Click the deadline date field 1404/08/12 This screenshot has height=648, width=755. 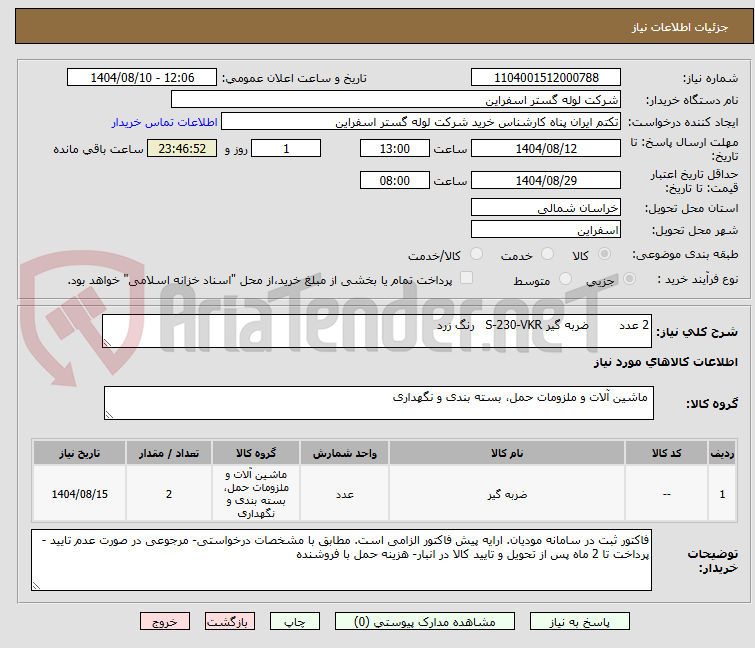coord(546,148)
